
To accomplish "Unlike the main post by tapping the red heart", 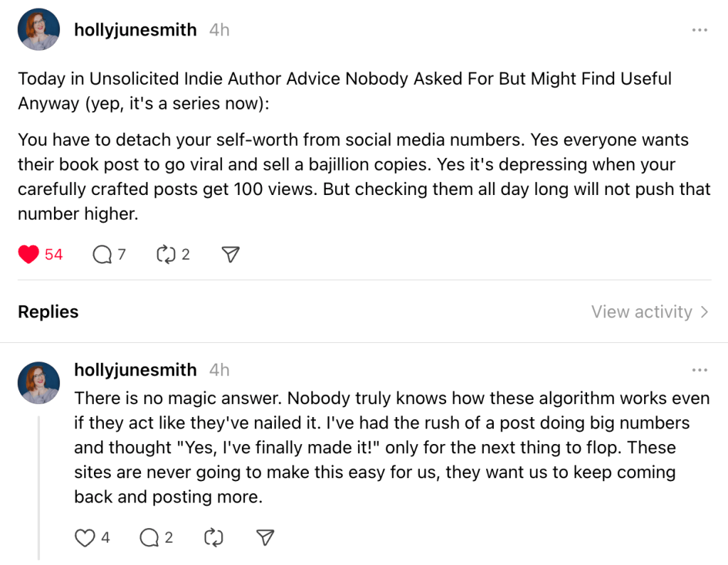I will [x=27, y=253].
